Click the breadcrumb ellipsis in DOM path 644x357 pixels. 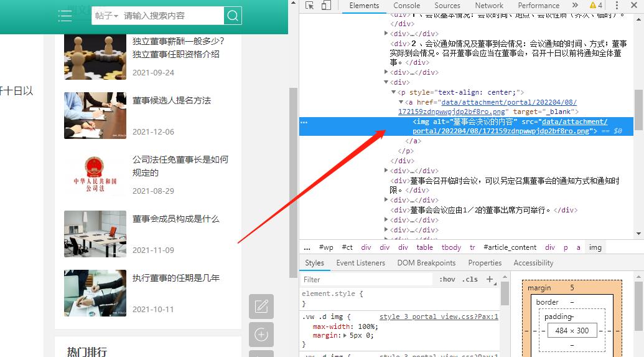[307, 247]
